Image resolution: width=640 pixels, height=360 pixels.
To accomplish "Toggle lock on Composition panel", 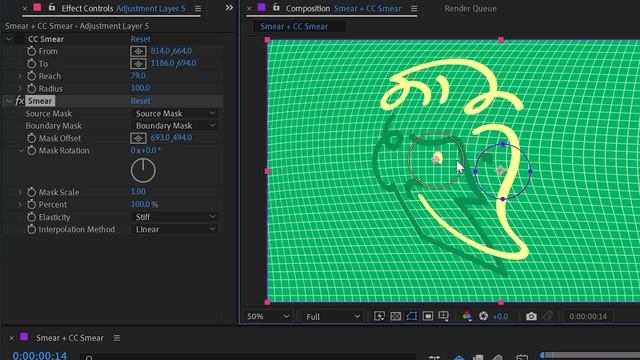I will tap(276, 7).
